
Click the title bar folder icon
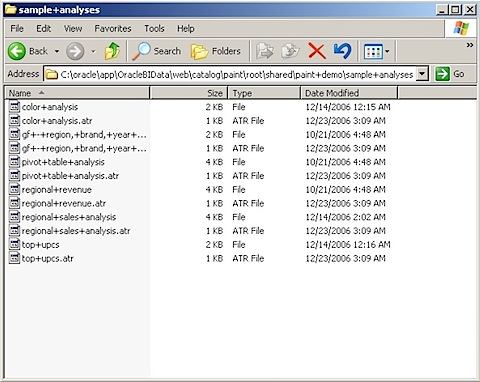(11, 9)
